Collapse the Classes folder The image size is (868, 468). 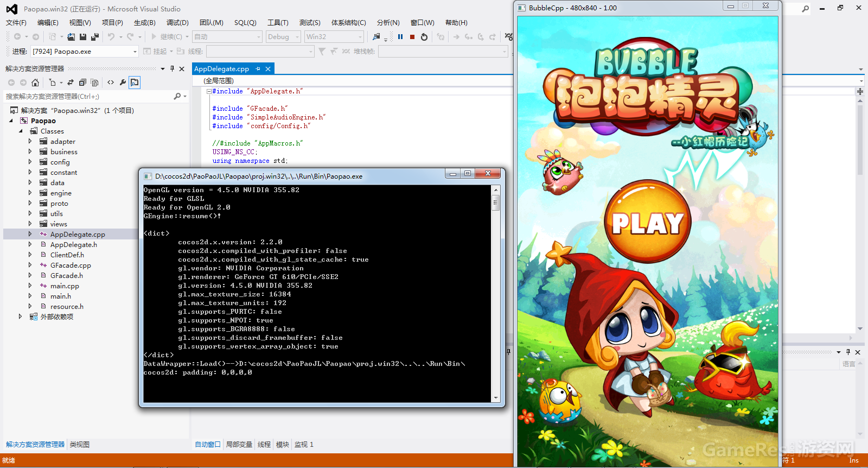(21, 131)
